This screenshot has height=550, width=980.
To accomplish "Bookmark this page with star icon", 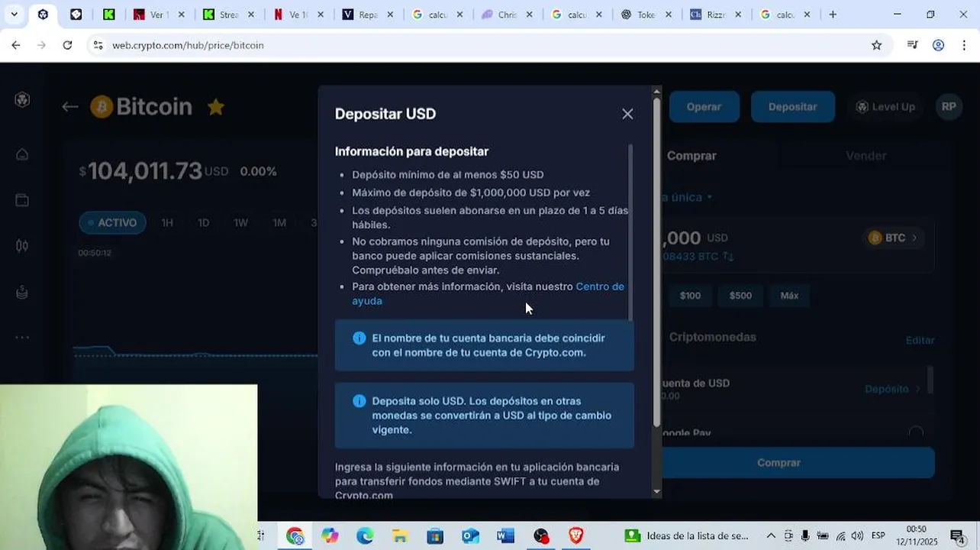I will 877,45.
